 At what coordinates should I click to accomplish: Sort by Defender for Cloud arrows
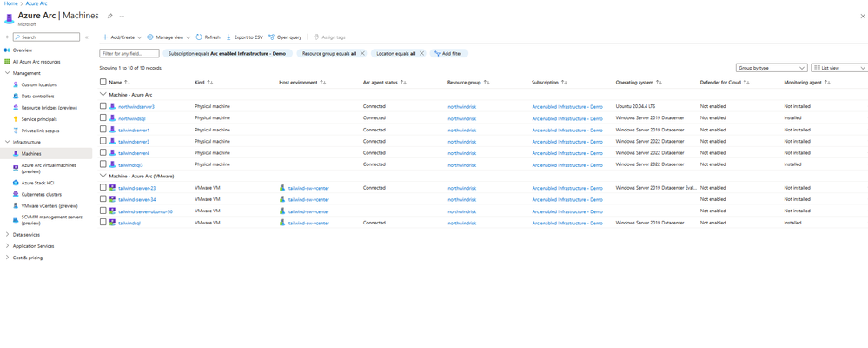[x=746, y=82]
